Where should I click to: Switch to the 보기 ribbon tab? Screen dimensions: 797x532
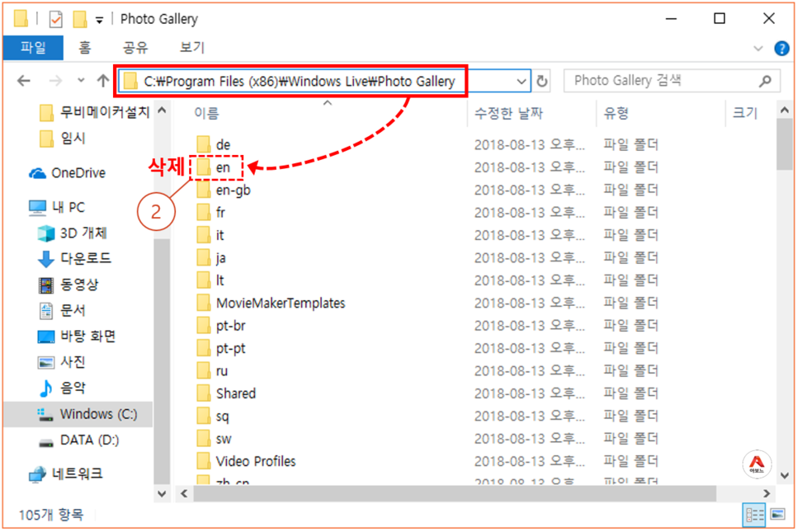pos(192,48)
